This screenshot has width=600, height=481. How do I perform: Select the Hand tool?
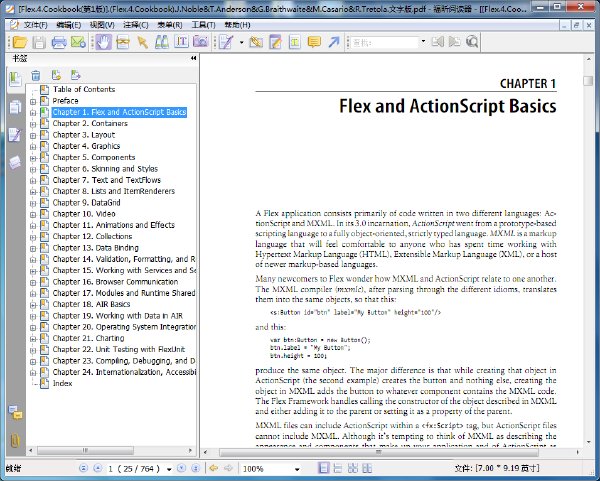click(x=103, y=42)
